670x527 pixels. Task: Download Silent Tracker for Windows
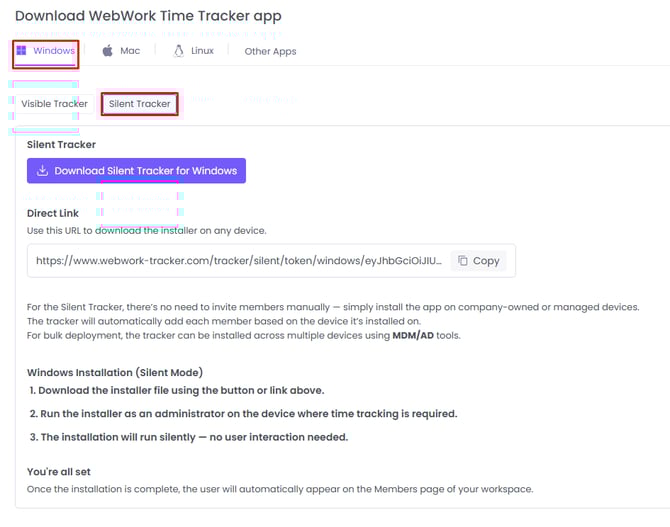(136, 171)
